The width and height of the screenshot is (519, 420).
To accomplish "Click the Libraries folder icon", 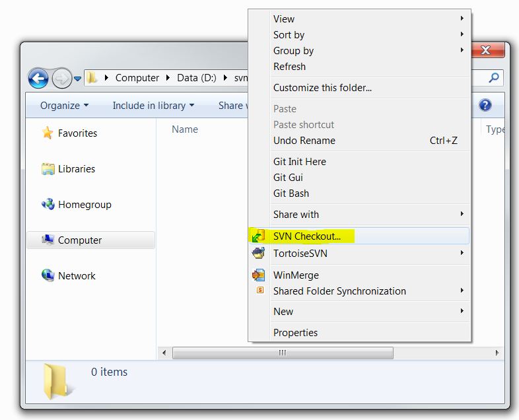I will [48, 169].
